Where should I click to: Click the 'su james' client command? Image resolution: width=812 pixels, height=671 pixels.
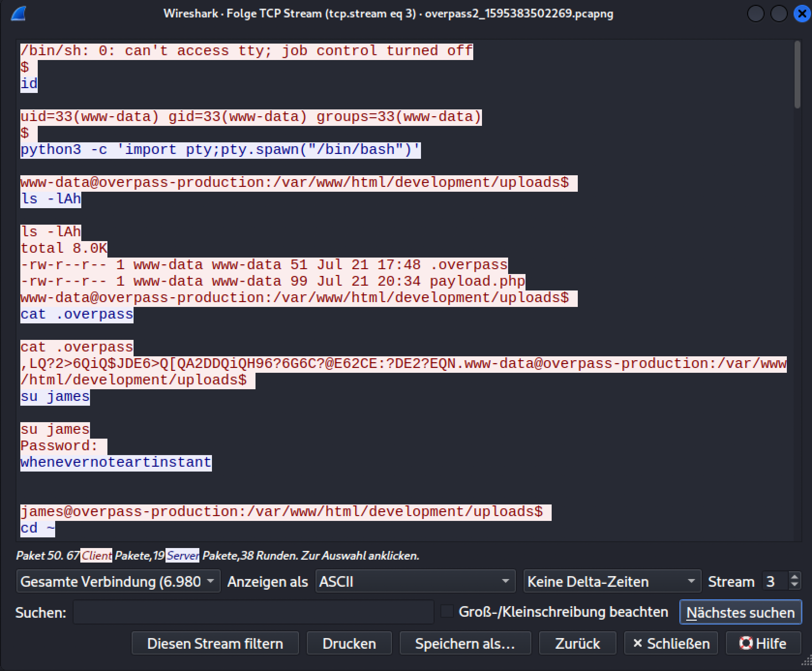[x=55, y=396]
